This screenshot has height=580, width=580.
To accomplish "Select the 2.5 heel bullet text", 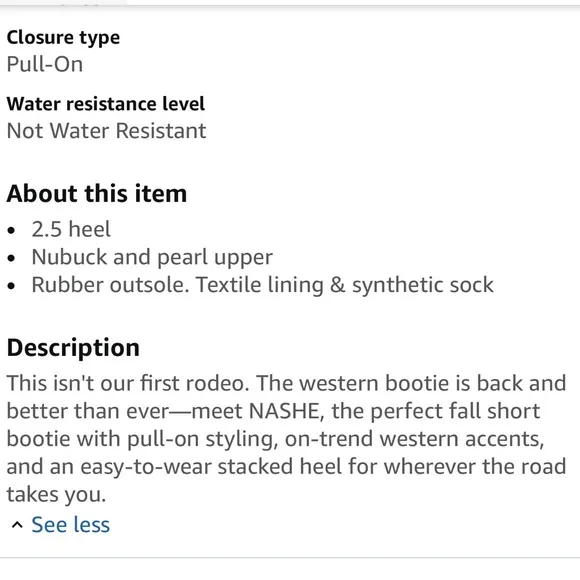I will point(71,229).
